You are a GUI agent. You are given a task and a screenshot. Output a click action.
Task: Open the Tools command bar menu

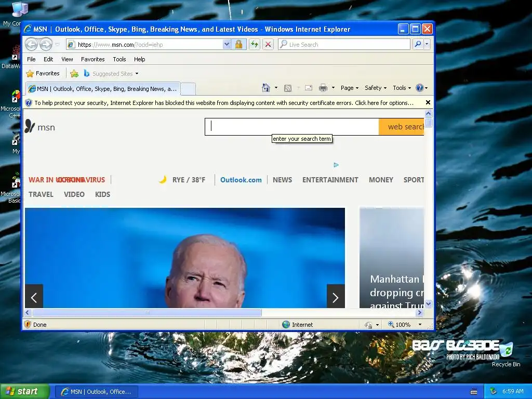tap(402, 88)
